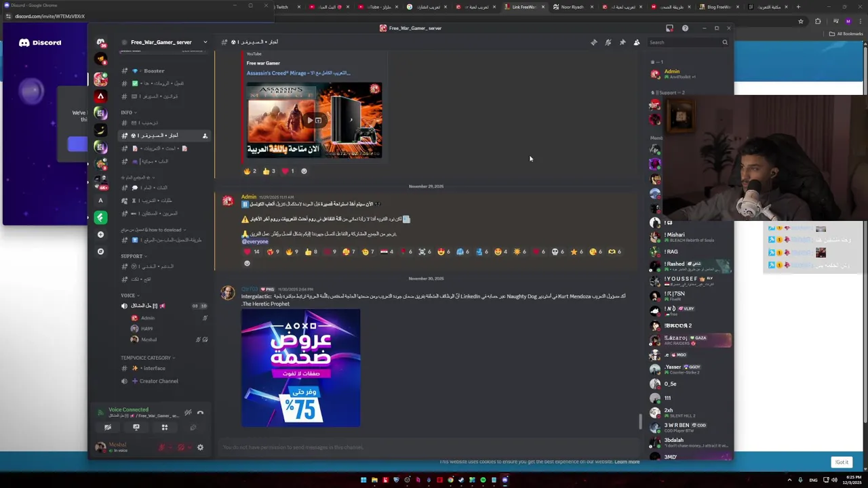Click Admin author name on November 29 message
Image resolution: width=868 pixels, height=488 pixels.
point(249,197)
